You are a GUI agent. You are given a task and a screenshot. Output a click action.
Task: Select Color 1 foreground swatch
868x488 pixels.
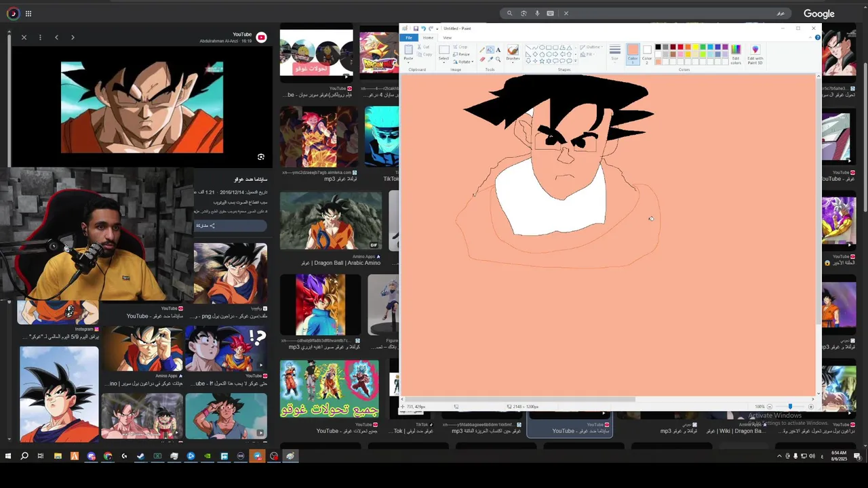tap(633, 54)
